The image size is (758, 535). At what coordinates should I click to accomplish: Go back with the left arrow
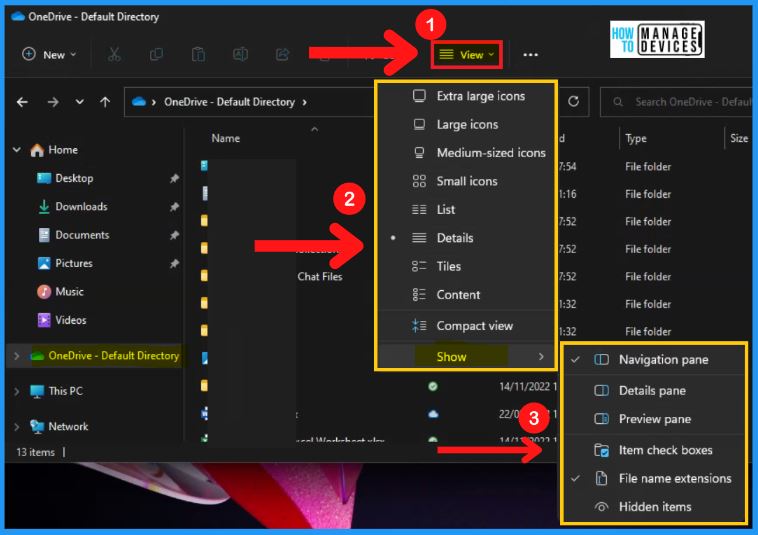pos(22,102)
